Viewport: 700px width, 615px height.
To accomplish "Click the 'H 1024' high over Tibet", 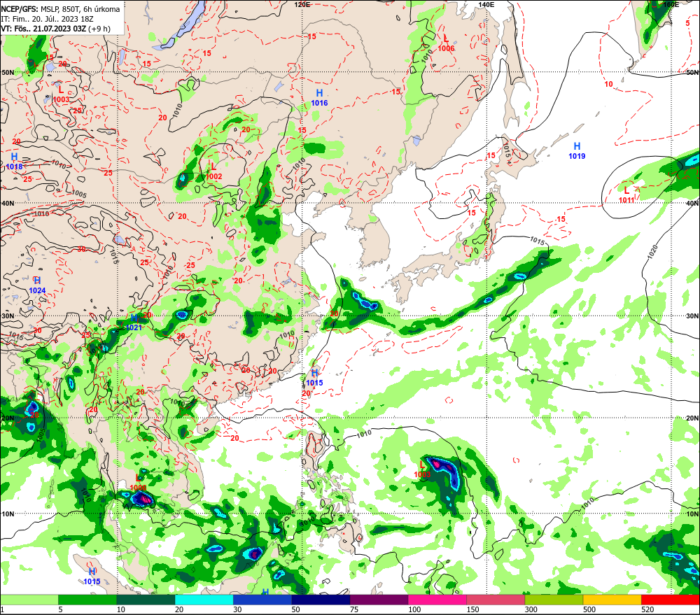I will [37, 285].
